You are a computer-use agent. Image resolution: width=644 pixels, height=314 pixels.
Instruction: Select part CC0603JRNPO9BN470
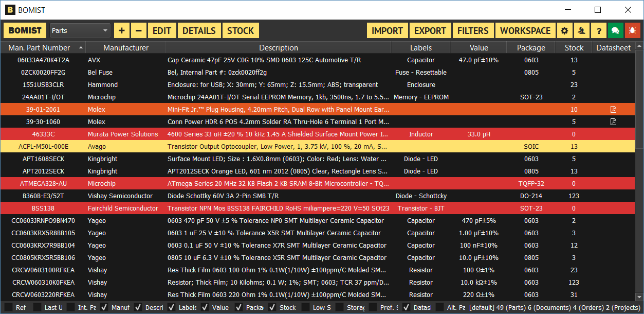coord(317,221)
